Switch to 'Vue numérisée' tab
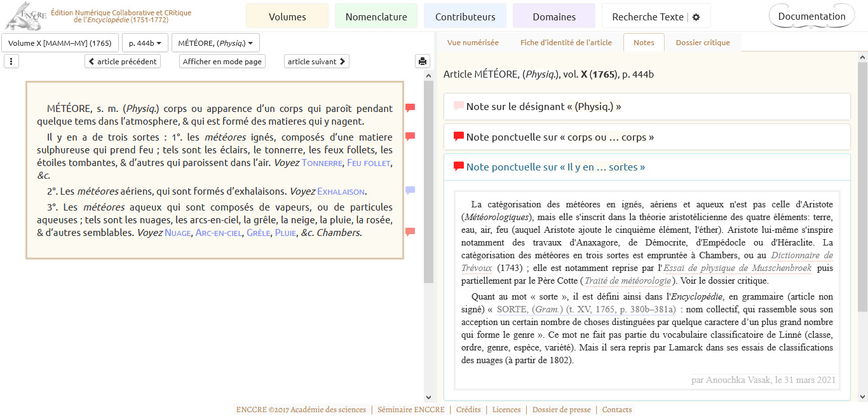The image size is (868, 416). point(473,43)
